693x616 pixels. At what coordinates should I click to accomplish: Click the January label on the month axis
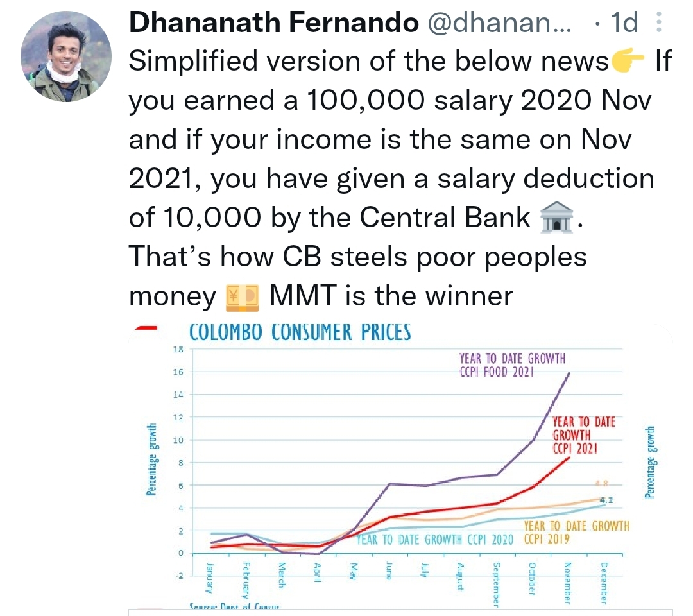coord(210,578)
